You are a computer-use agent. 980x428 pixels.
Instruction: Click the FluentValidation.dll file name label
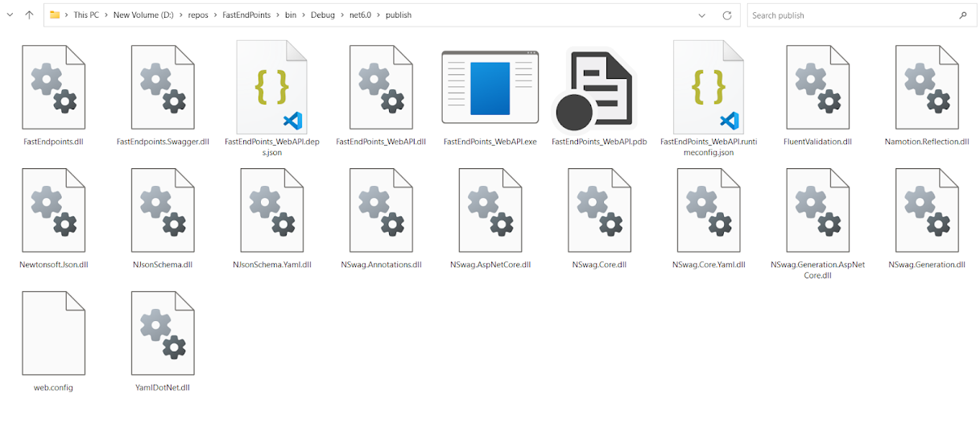click(817, 142)
